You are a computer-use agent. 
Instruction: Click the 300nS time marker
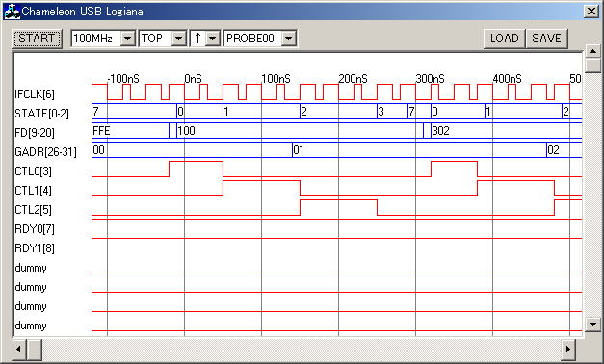point(430,79)
